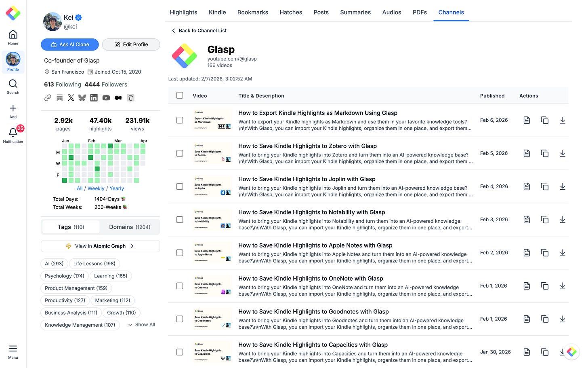
Task: Open Kei's Medium profile icon
Action: (118, 97)
